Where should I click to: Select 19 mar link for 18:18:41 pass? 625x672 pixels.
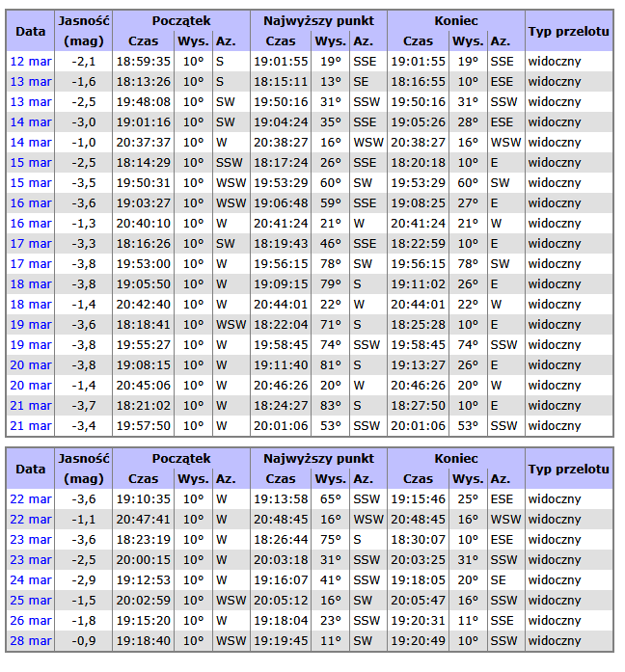tap(31, 324)
